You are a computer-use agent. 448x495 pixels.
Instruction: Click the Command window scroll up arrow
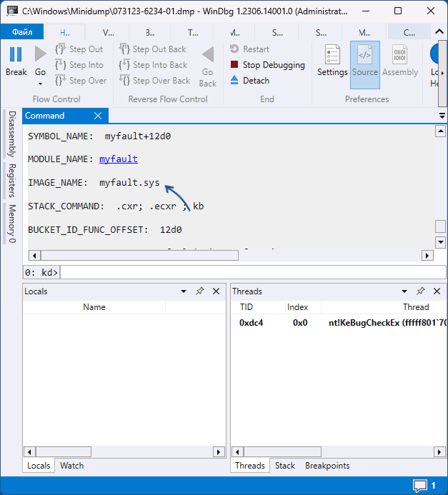pyautogui.click(x=440, y=131)
